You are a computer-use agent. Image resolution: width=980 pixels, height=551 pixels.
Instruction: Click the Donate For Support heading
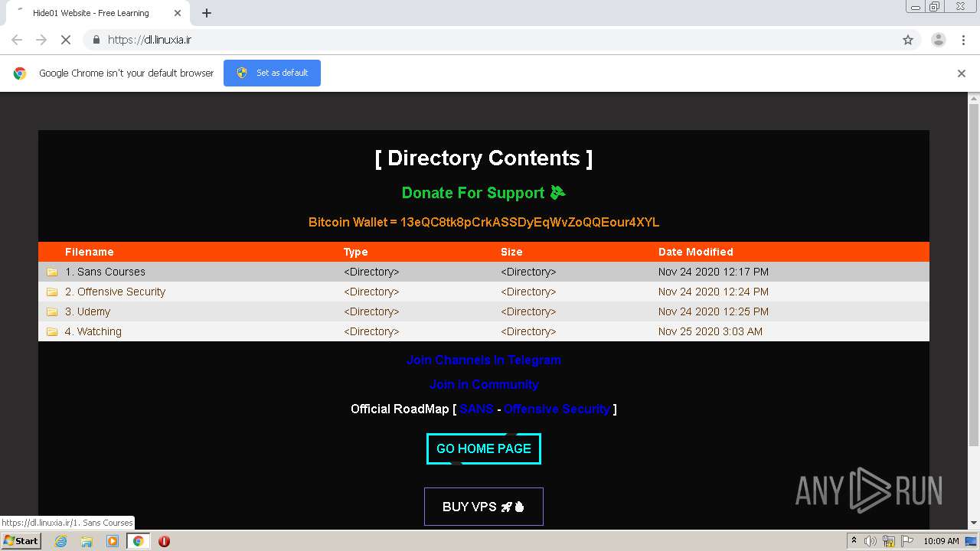[x=484, y=193]
